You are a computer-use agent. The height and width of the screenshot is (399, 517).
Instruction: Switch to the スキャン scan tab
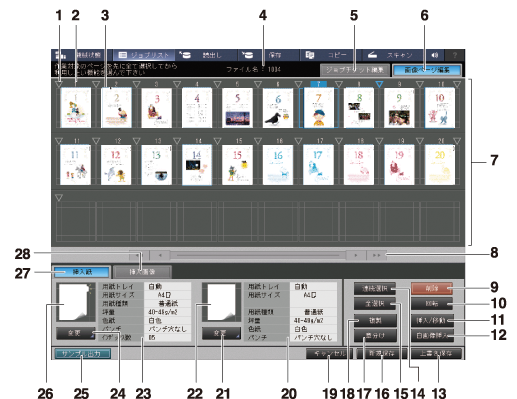pos(393,55)
